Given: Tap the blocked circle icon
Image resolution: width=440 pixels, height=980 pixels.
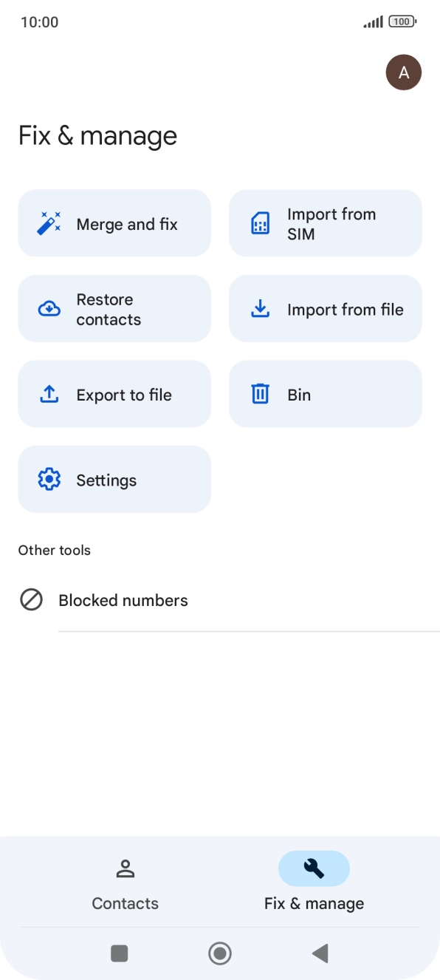Looking at the screenshot, I should pos(31,599).
